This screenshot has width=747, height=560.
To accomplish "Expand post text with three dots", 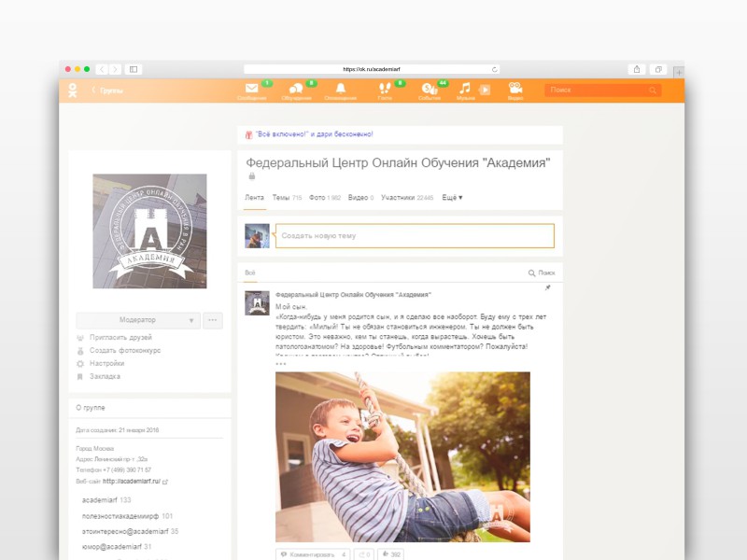I will (281, 364).
